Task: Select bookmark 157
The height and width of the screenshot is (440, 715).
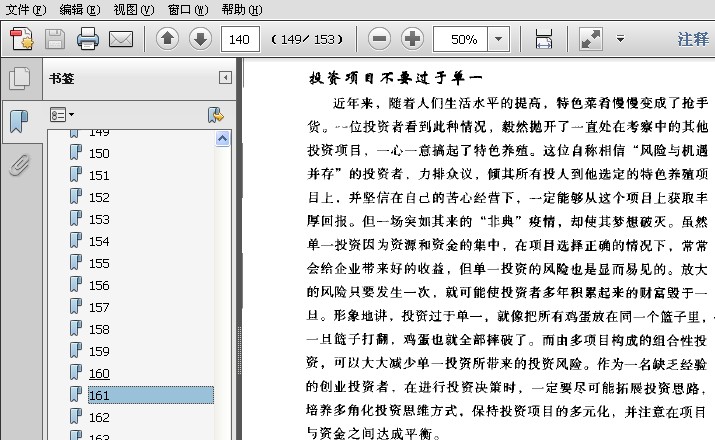Action: (99, 307)
